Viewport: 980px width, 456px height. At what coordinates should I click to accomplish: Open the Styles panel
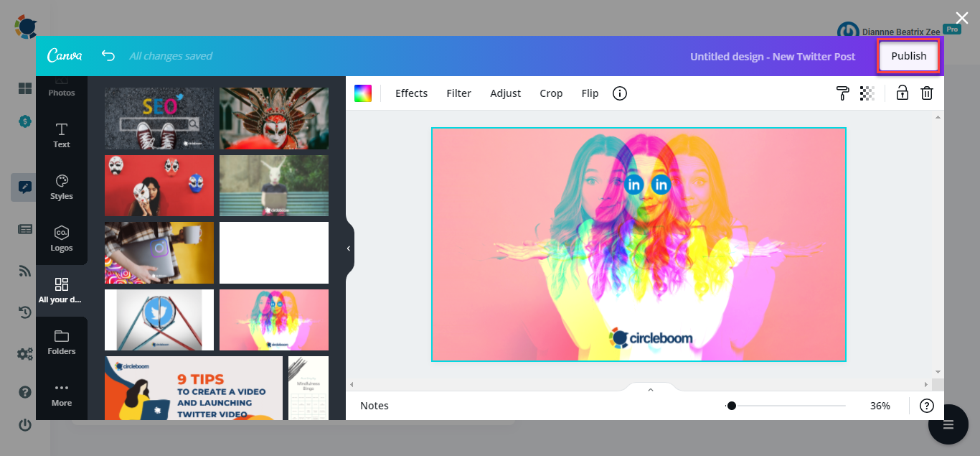click(61, 187)
